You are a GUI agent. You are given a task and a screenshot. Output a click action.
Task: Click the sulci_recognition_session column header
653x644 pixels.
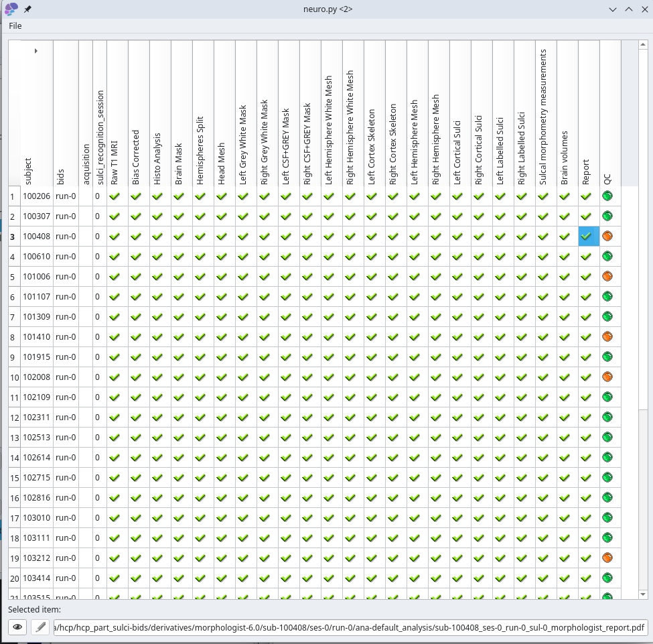click(100, 113)
